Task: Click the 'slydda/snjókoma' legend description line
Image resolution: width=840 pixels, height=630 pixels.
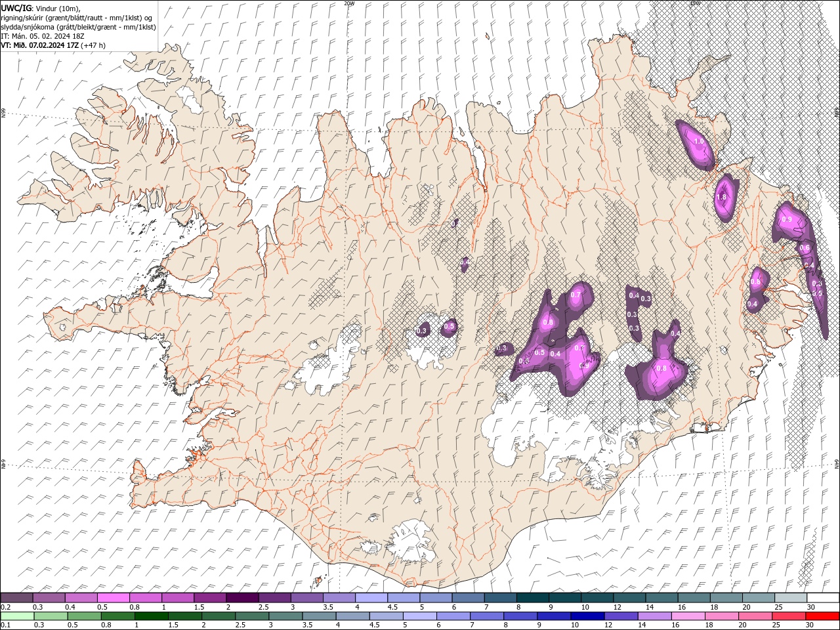Action: click(x=79, y=27)
